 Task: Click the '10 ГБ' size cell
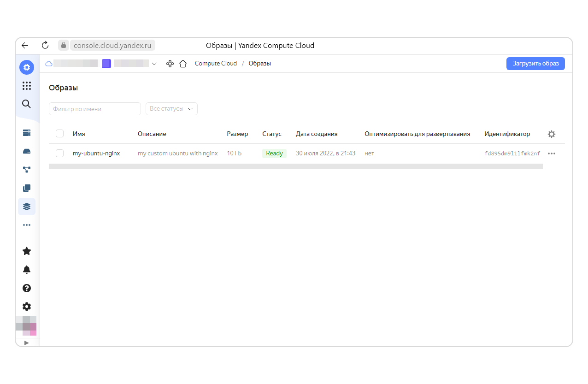(234, 153)
